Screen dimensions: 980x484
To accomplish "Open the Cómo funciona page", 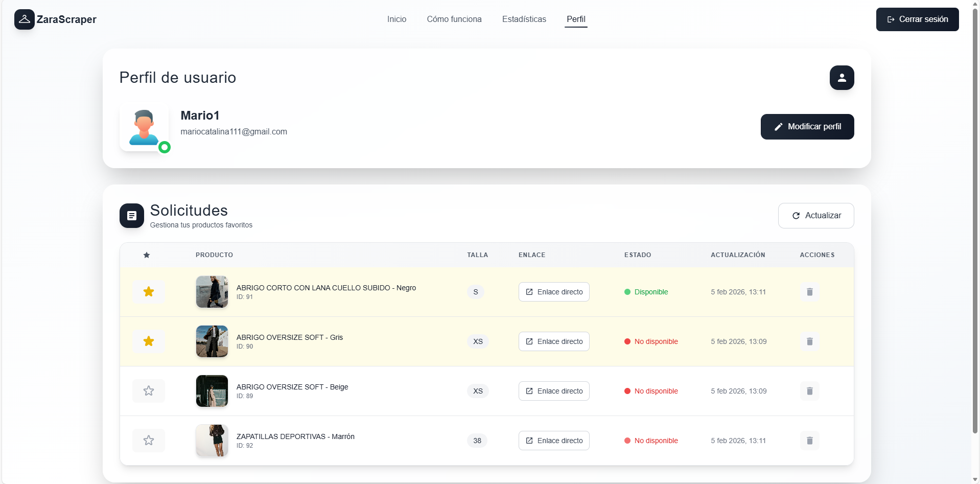I will pyautogui.click(x=454, y=19).
